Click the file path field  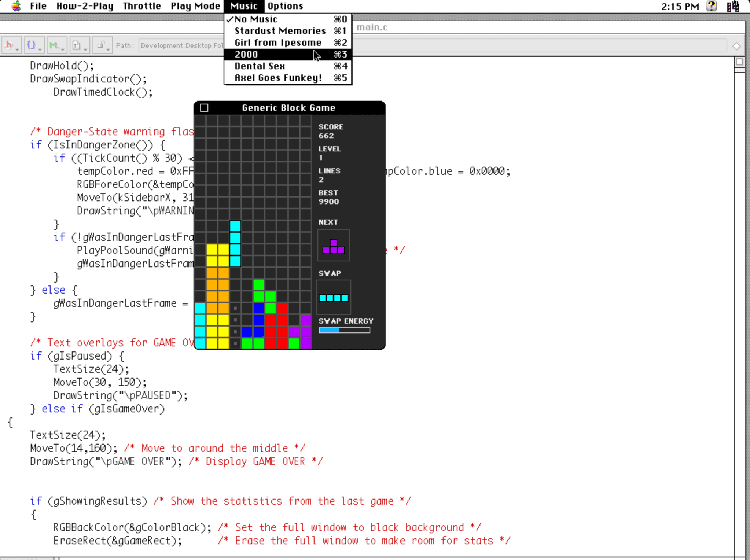click(x=433, y=45)
